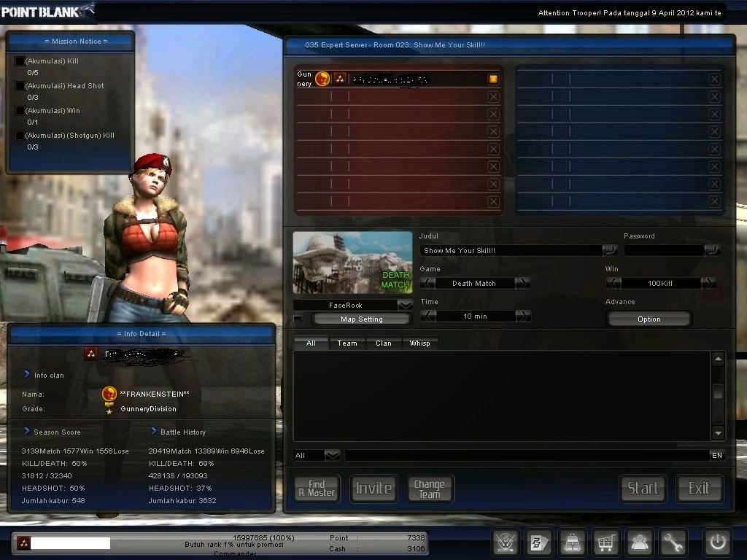
Task: Expand the Battle History section
Action: click(x=154, y=431)
